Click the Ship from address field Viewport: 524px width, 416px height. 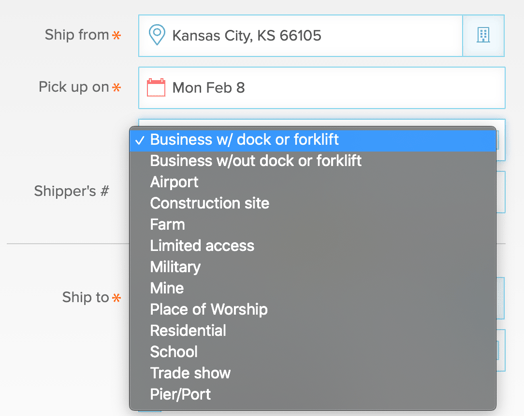coord(300,35)
